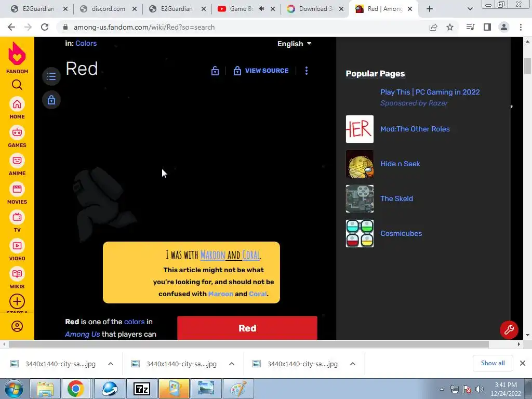Open the table of contents list icon
The height and width of the screenshot is (399, 532).
point(51,76)
